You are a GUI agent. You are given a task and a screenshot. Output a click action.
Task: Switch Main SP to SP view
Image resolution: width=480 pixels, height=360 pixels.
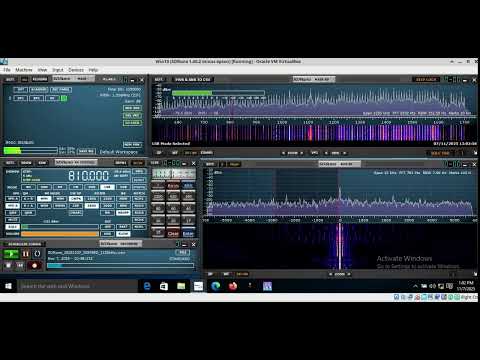[159, 153]
